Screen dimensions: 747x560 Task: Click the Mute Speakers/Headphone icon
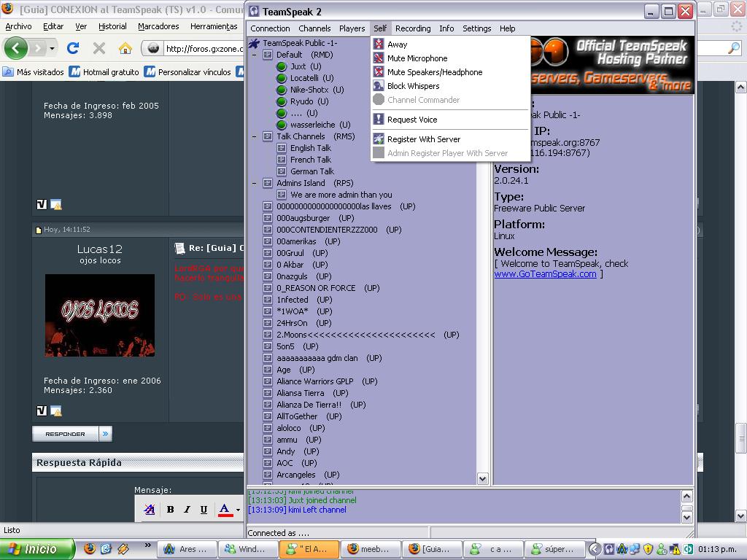click(x=379, y=72)
